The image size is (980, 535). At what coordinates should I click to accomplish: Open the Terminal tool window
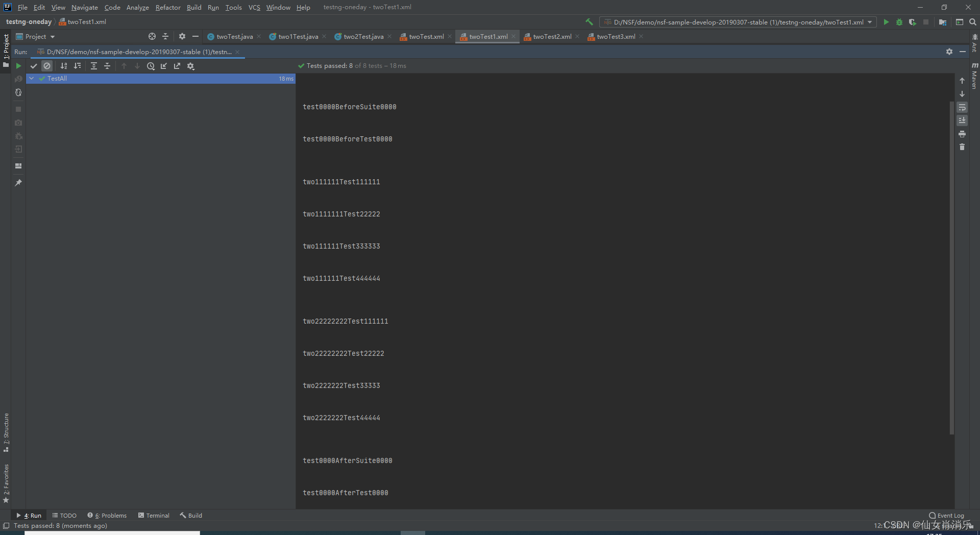154,516
